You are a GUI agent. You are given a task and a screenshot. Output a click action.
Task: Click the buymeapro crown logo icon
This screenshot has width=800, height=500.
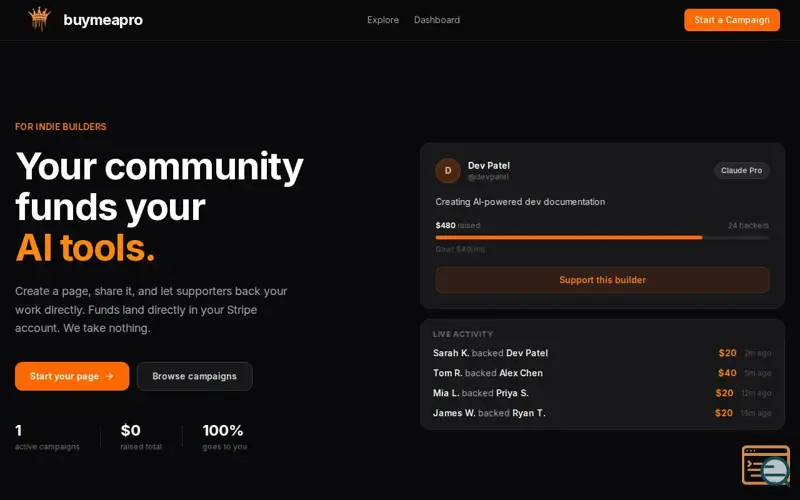39,19
